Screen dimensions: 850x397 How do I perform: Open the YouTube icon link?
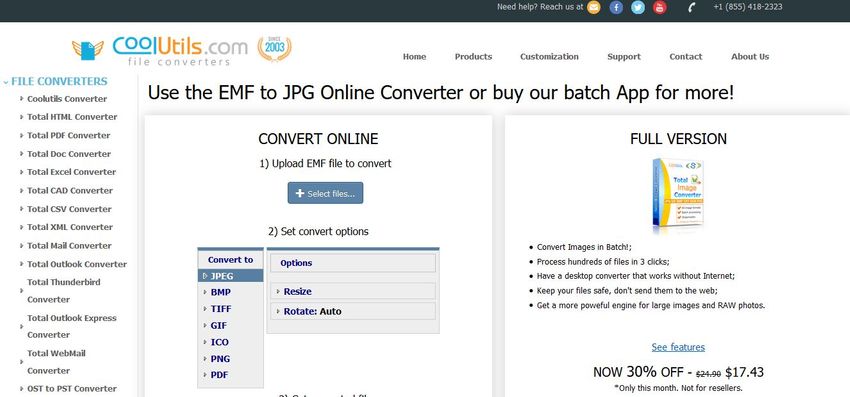click(660, 8)
